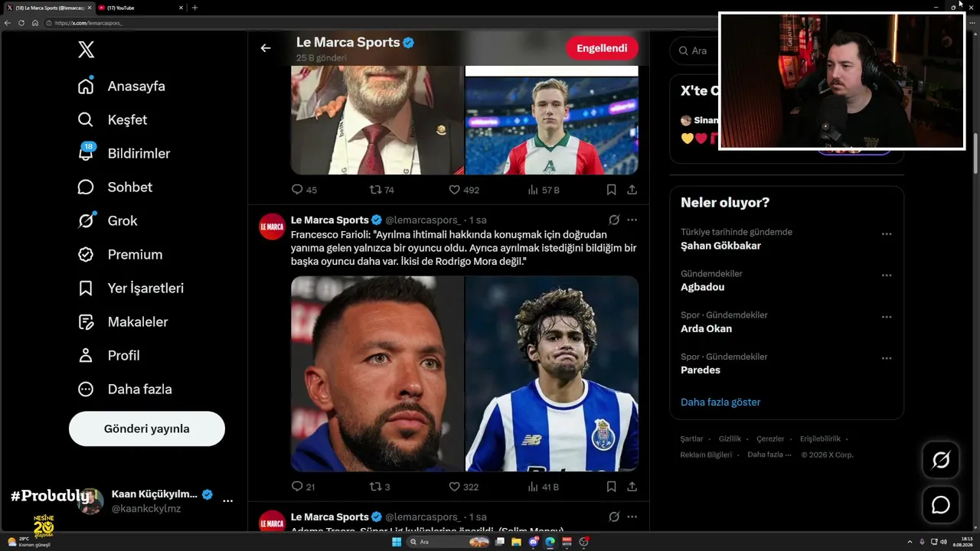Open more options for Agbadou trend
This screenshot has width=980, height=551.
pos(887,275)
